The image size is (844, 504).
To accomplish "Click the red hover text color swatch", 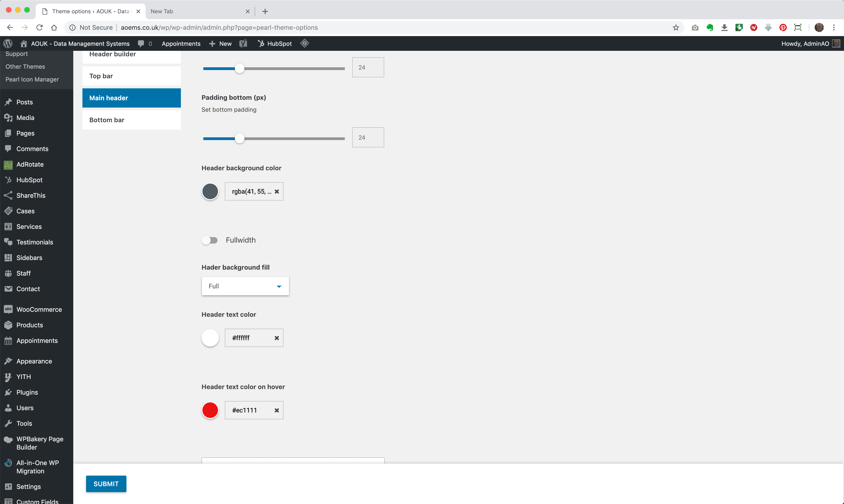I will (x=210, y=410).
